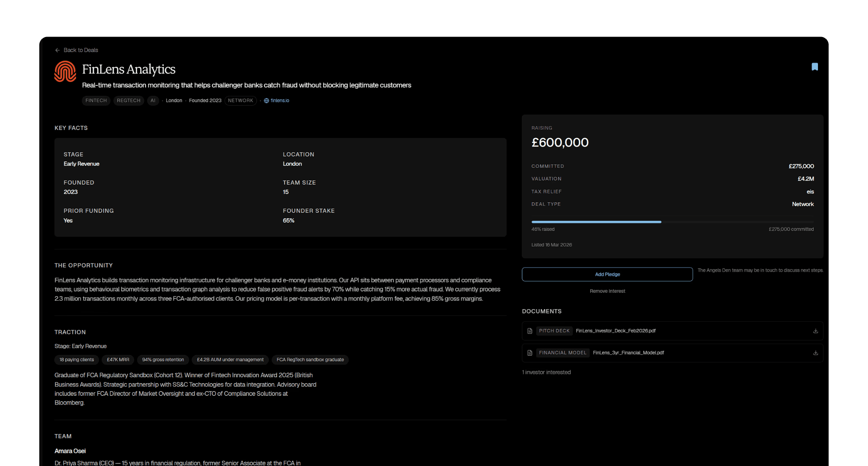This screenshot has height=466, width=868.
Task: Click the funding progress bar
Action: 672,222
